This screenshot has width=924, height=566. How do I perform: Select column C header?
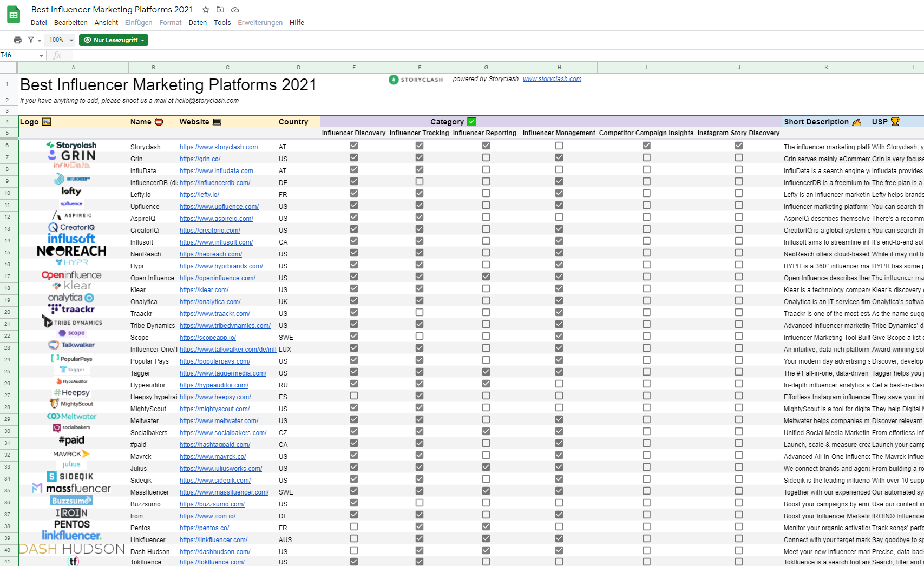(227, 68)
